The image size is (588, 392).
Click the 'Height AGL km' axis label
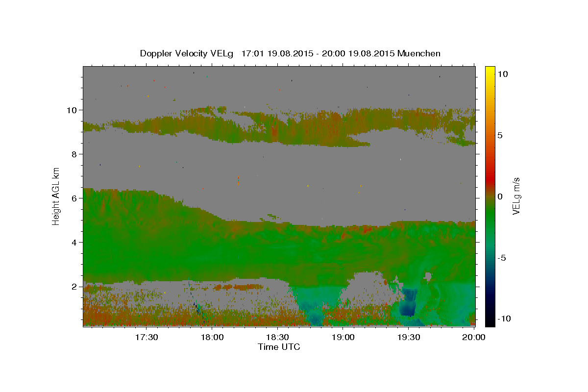56,196
